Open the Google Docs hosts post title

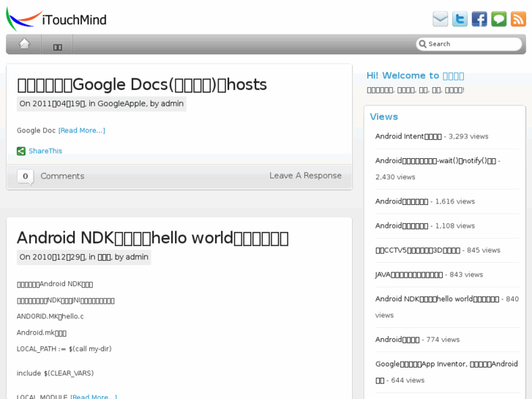141,84
